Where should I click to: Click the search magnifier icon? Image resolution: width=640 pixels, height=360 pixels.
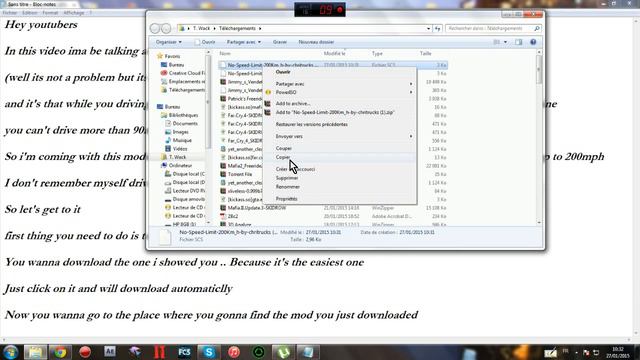pos(537,29)
